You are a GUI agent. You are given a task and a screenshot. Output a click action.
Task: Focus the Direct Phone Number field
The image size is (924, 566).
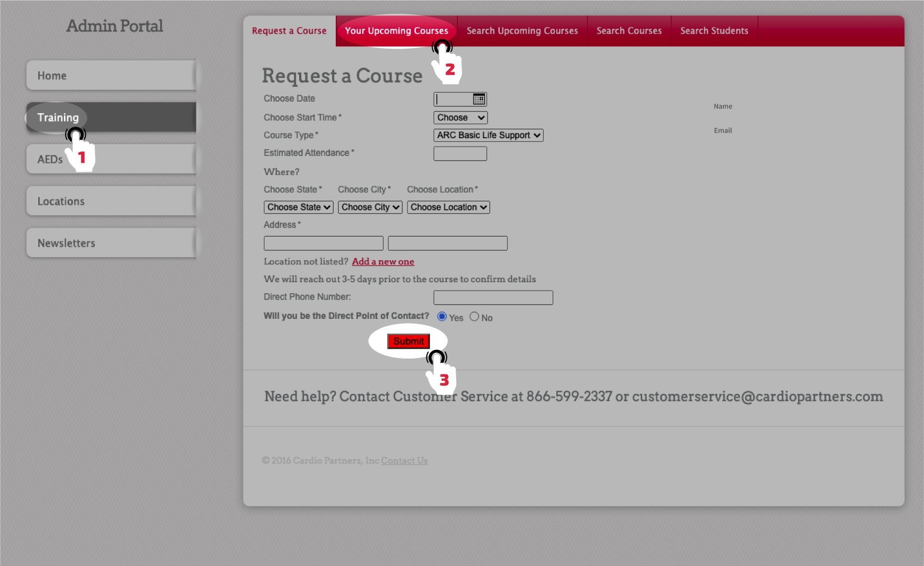493,297
